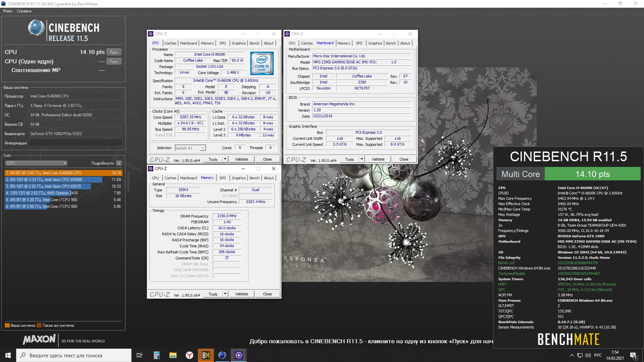Open volume control tray icon
This screenshot has width=644, height=362.
tap(588, 355)
